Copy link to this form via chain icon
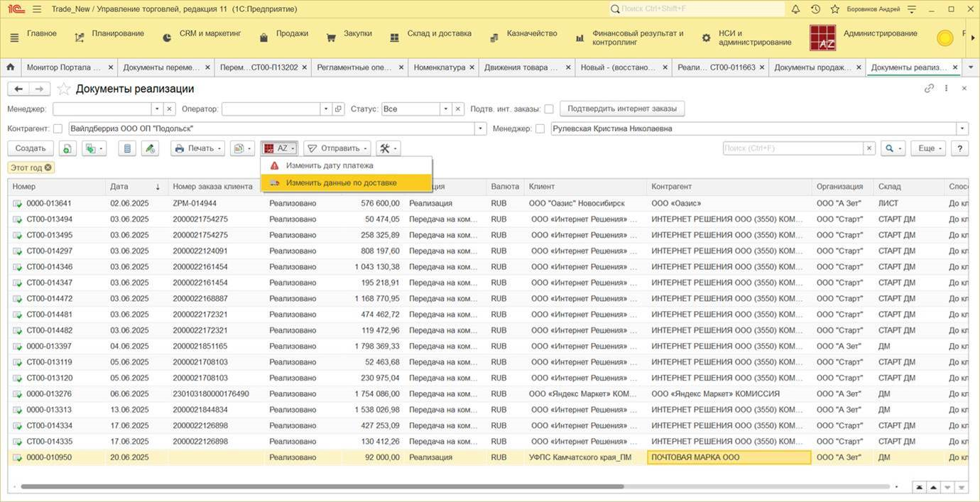The image size is (980, 502). coord(929,89)
